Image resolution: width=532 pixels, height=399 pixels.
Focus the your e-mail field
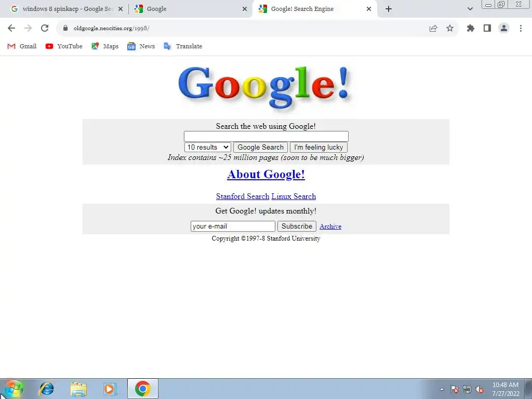233,227
